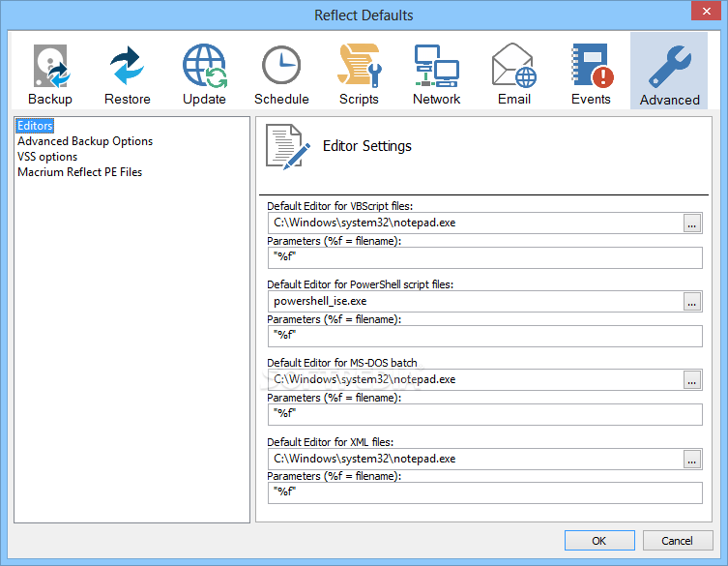The width and height of the screenshot is (728, 566).
Task: Click the VBScript editor path field
Action: click(x=475, y=223)
